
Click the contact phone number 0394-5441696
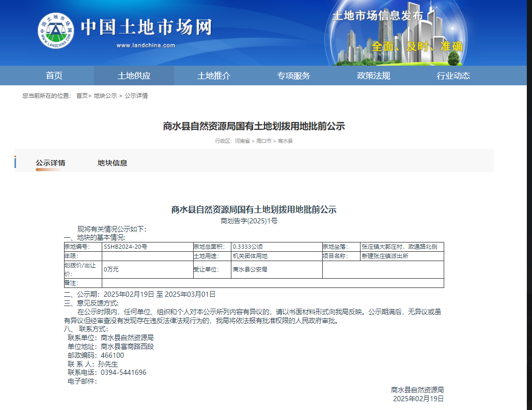(123, 372)
